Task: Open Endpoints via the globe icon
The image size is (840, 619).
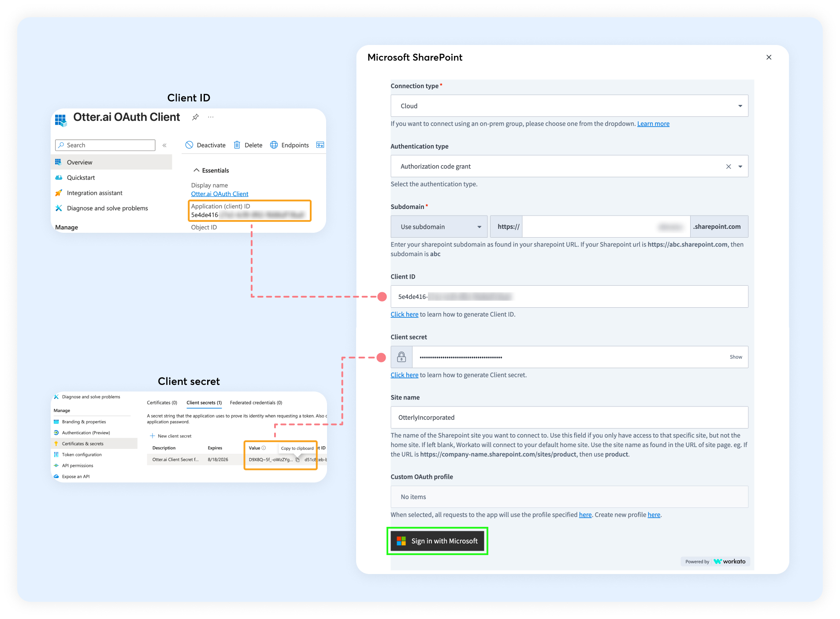Action: (x=274, y=145)
